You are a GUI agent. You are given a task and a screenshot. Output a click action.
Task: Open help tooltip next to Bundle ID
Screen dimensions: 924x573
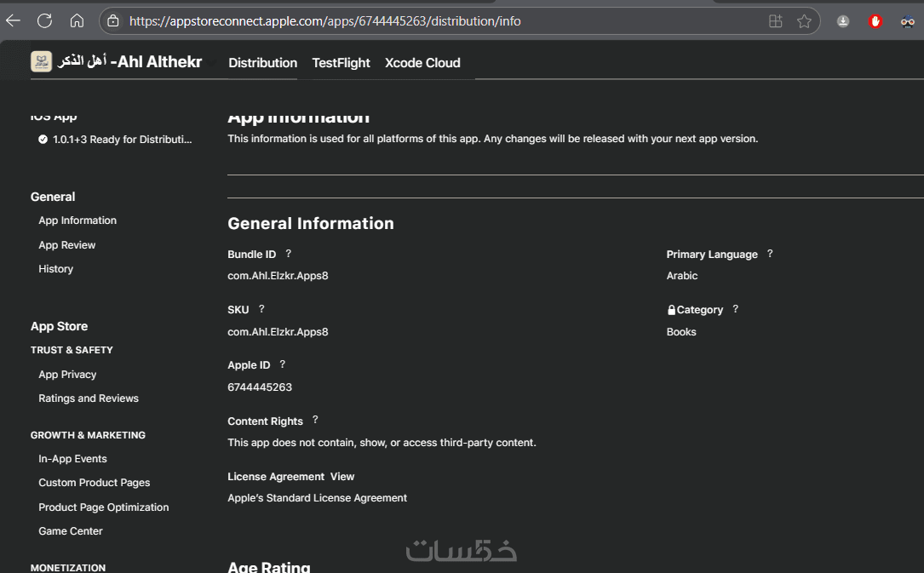click(x=288, y=254)
